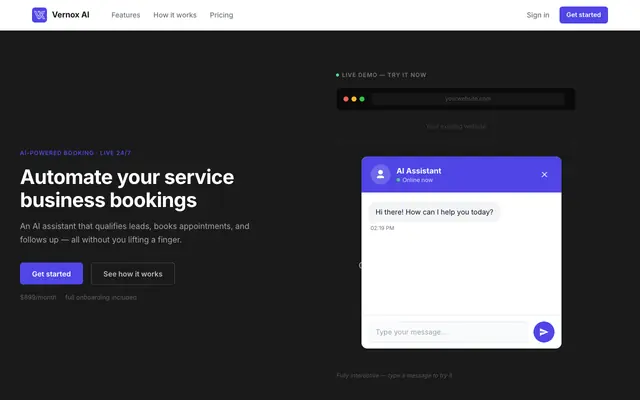Viewport: 640px width, 400px height.
Task: Click the yellow dot in mock browser
Action: [354, 99]
